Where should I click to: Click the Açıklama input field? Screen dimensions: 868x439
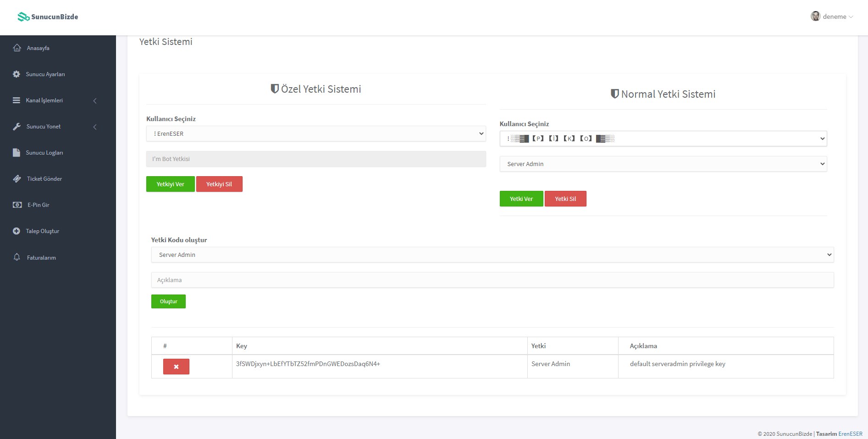point(492,280)
